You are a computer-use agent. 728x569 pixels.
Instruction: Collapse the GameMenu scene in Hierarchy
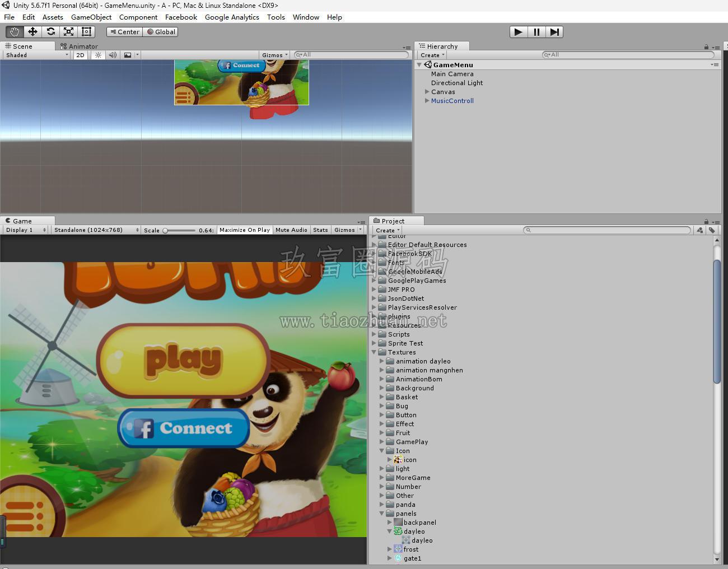point(419,65)
